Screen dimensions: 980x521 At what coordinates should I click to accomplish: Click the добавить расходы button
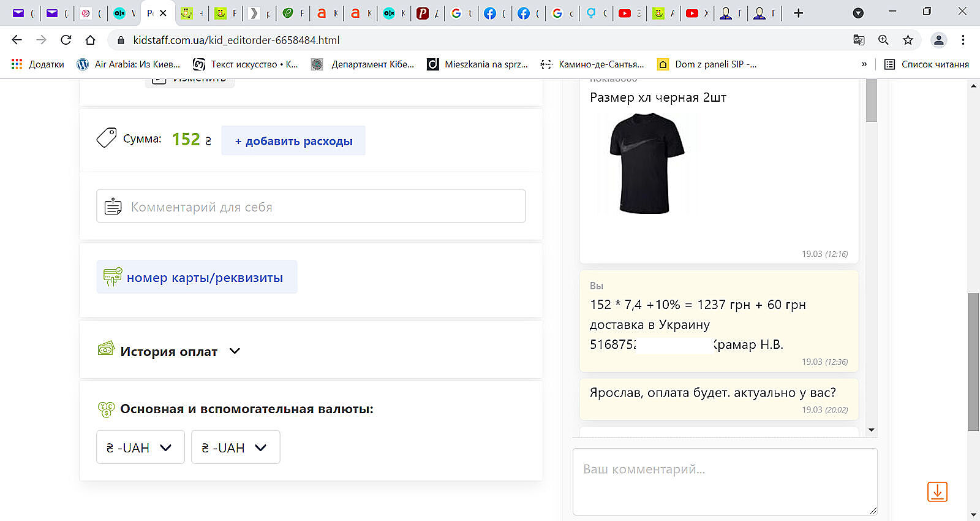click(293, 141)
